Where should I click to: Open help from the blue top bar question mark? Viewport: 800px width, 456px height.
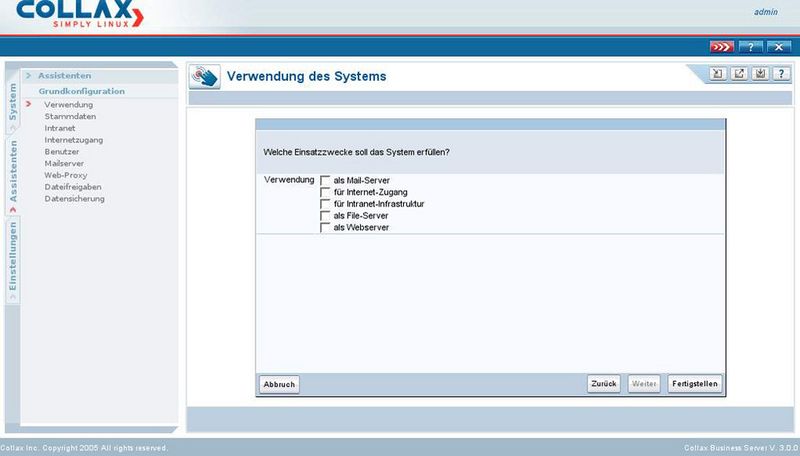click(x=751, y=47)
